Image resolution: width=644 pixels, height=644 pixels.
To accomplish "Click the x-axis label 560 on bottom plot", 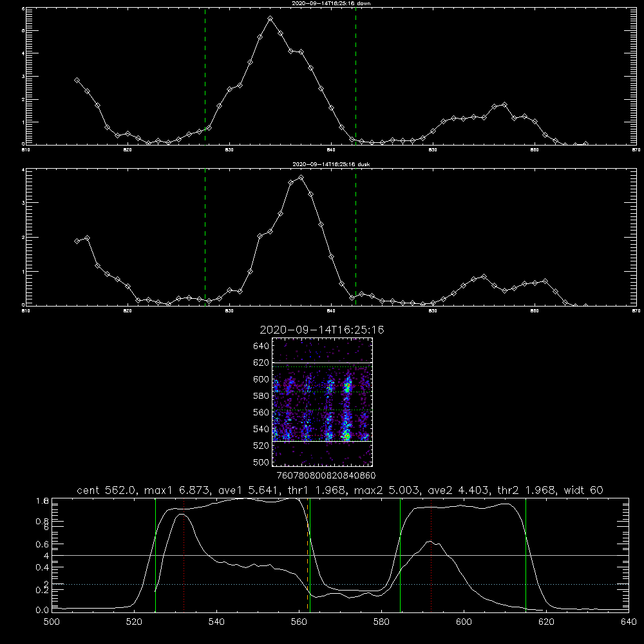I will pyautogui.click(x=299, y=622).
